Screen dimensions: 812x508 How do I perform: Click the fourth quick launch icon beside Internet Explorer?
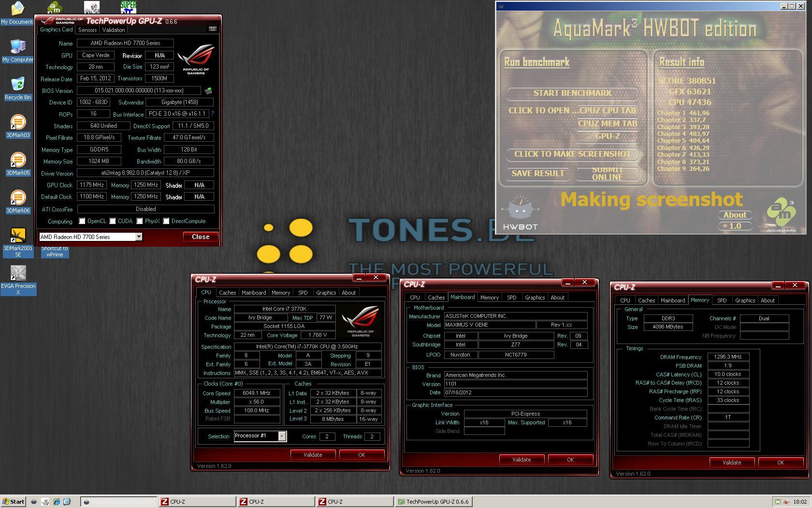67,502
